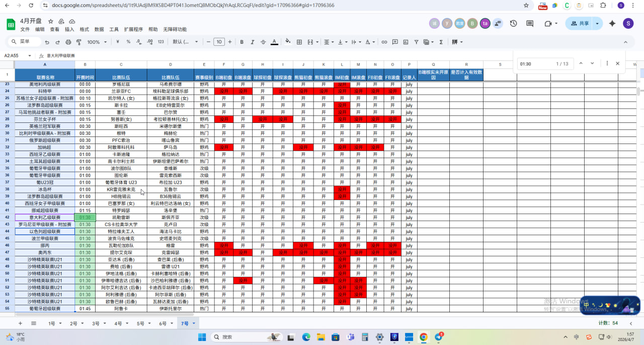Print the spreadsheet using the printer icon

[68, 42]
